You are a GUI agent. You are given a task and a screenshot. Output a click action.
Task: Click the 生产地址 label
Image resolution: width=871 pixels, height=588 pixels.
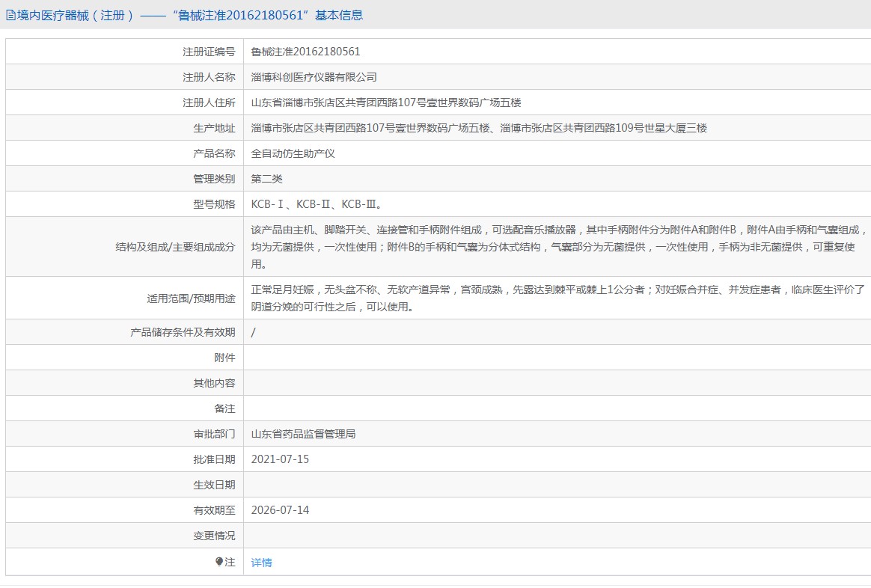click(x=215, y=128)
